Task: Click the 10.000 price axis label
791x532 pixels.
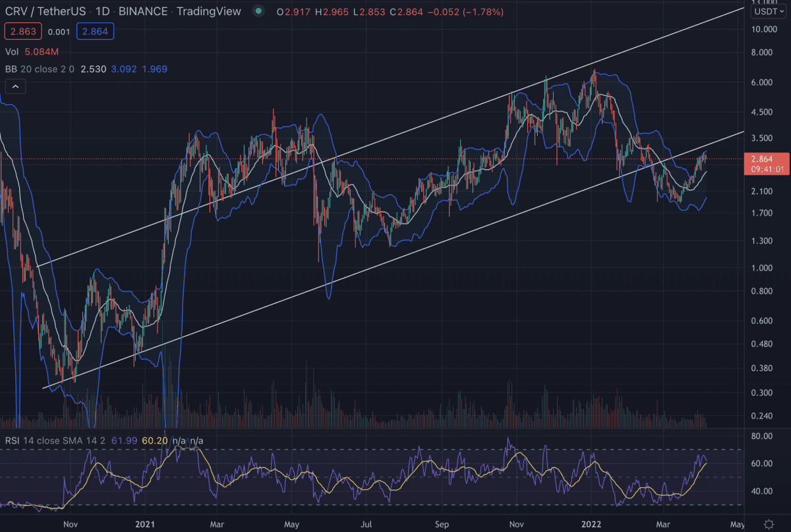Action: [x=766, y=29]
